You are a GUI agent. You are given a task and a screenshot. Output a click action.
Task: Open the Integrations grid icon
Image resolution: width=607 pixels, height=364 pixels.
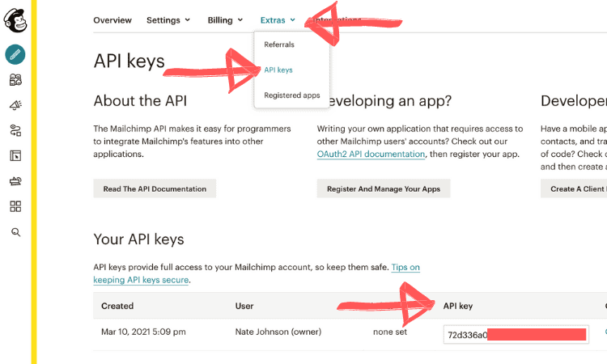[x=15, y=206]
